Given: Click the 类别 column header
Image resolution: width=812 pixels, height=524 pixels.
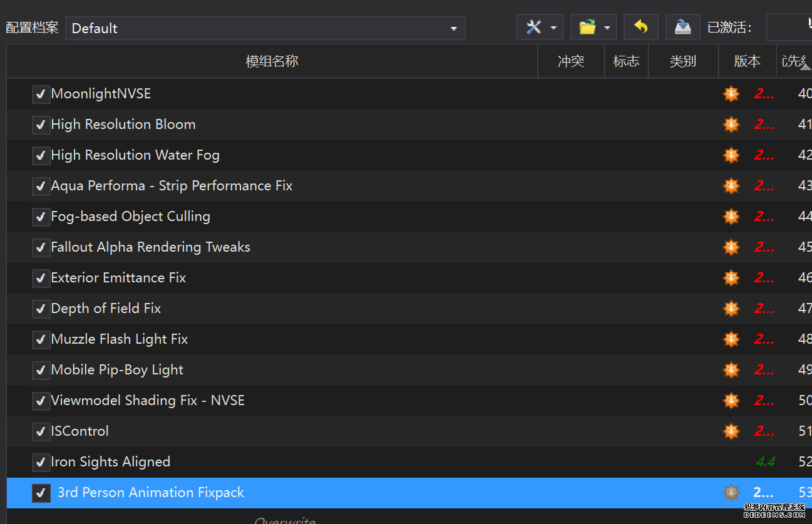Looking at the screenshot, I should 682,61.
